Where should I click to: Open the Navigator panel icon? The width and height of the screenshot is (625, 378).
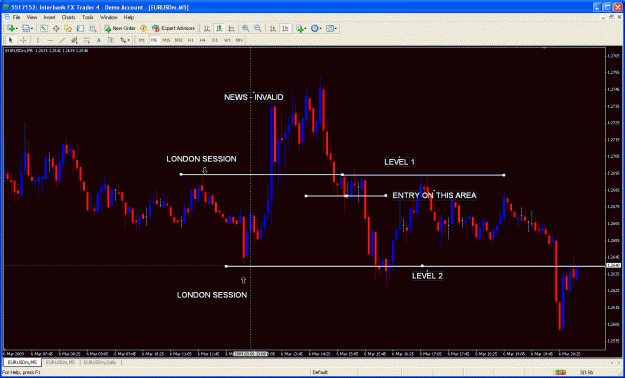[x=68, y=28]
